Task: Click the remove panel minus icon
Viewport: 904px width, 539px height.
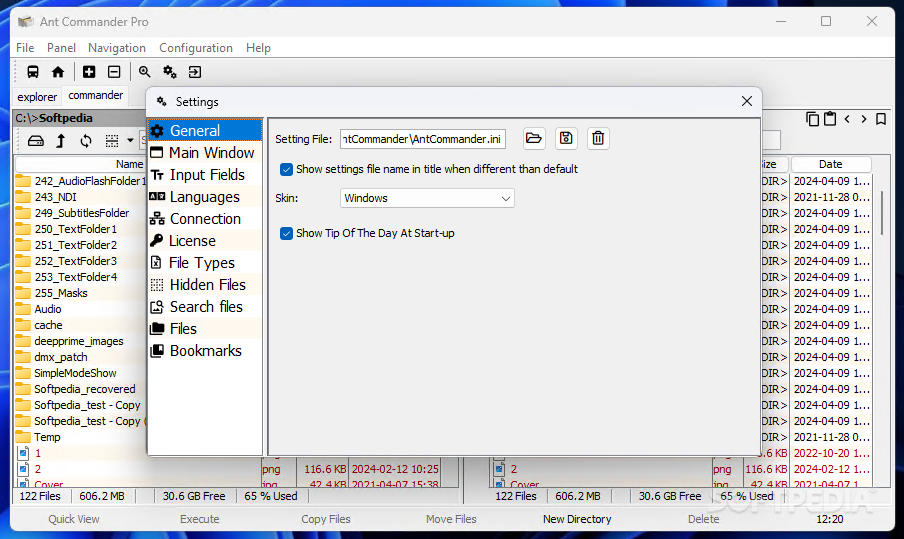Action: (x=114, y=72)
